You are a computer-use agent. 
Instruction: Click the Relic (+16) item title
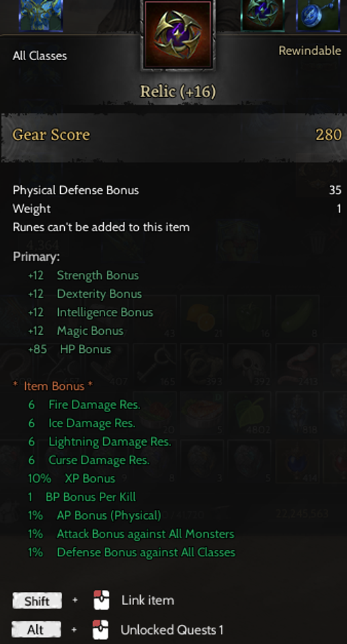(x=178, y=91)
